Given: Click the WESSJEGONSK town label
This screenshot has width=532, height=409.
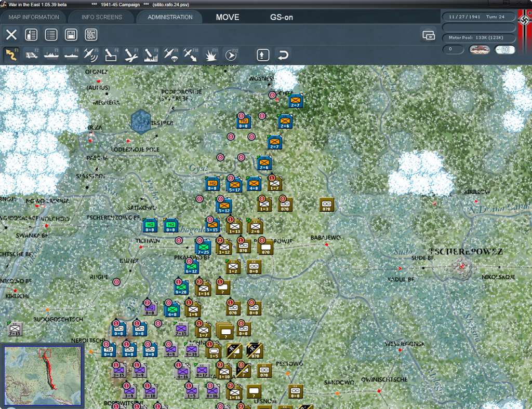Looking at the screenshot, I should tap(405, 344).
